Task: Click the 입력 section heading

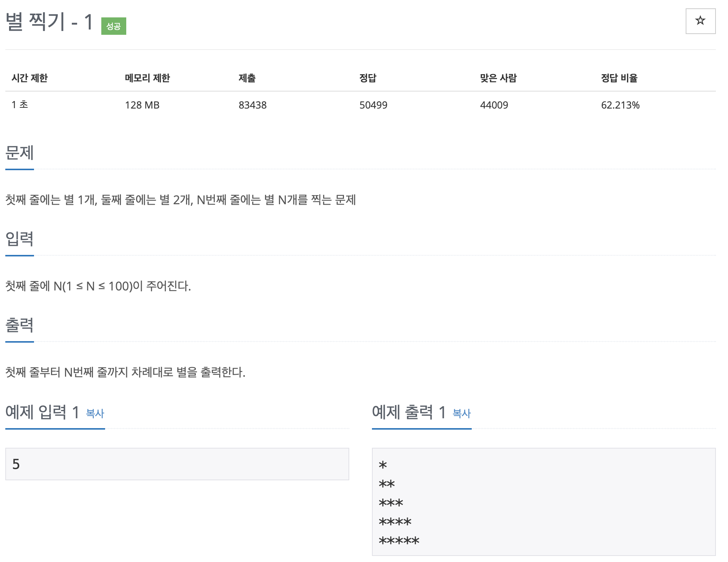Action: click(20, 239)
